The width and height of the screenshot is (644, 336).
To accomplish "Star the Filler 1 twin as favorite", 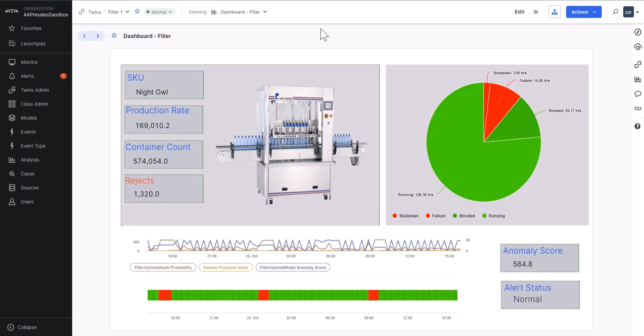I will tap(137, 12).
